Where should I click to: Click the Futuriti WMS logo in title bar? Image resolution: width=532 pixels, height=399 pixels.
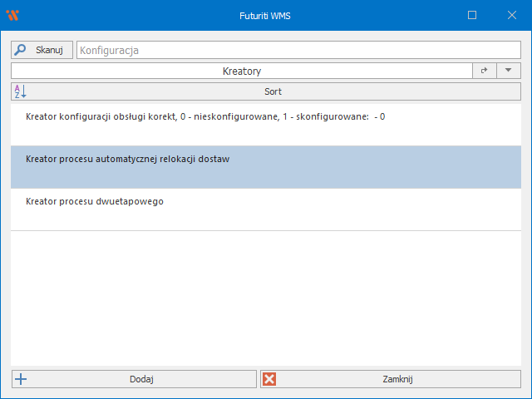(x=12, y=15)
